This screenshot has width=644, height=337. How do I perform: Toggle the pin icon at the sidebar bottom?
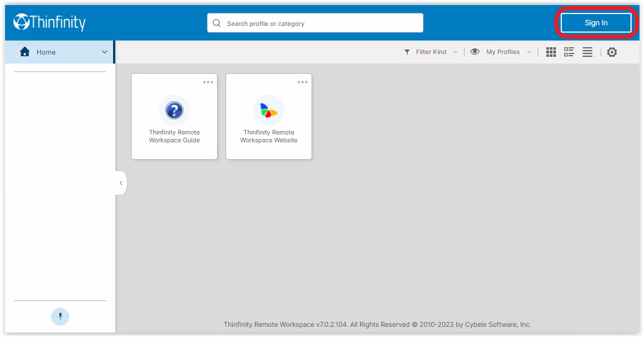60,316
